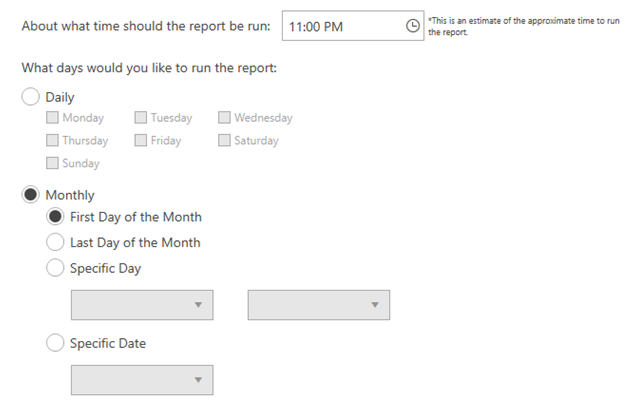Select the Monthly radio option

(30, 194)
